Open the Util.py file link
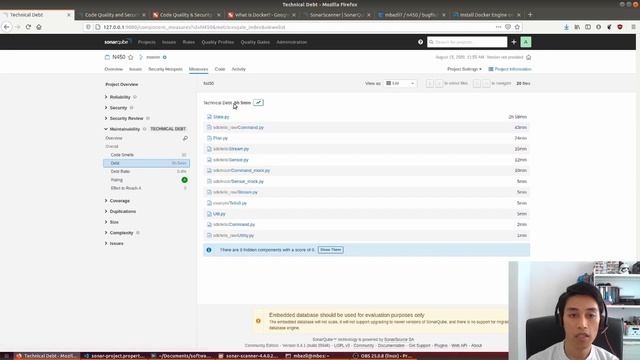Screen dimensions: 640x360 (219, 214)
